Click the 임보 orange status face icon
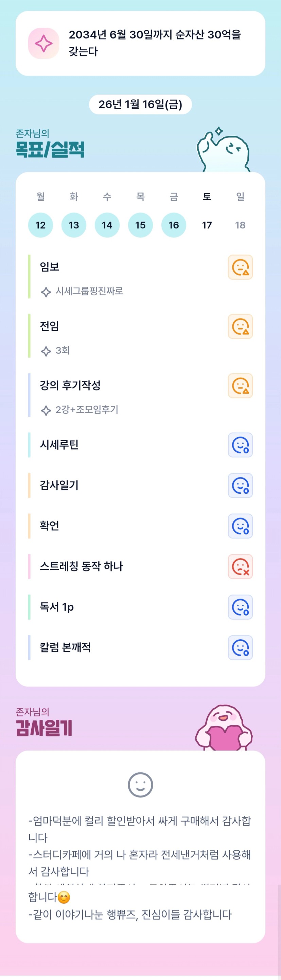This screenshot has height=980, width=281. coord(240,267)
